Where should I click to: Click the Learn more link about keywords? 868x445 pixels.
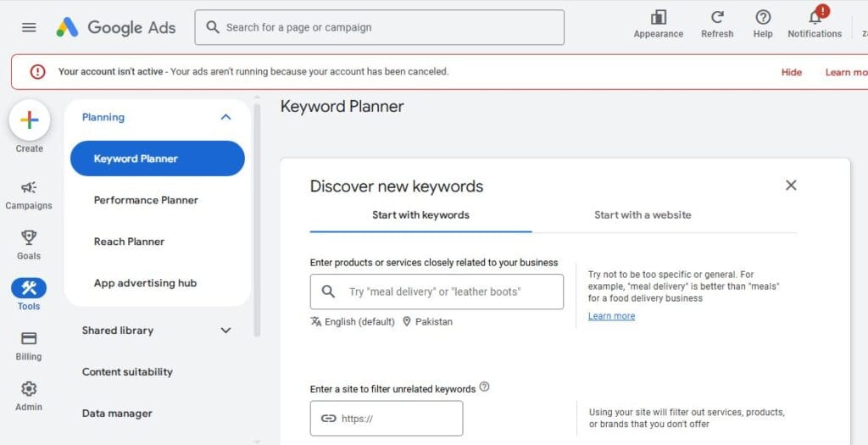(611, 316)
